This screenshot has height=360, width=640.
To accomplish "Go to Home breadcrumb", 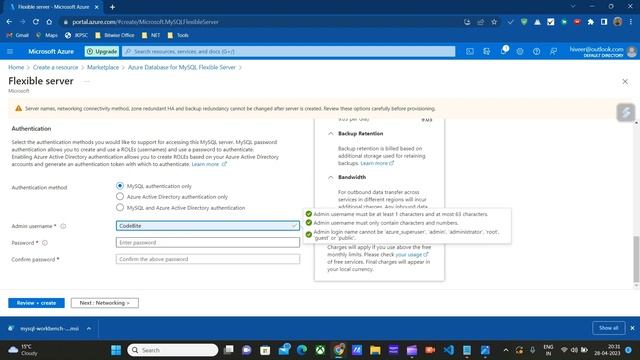I will pos(16,67).
